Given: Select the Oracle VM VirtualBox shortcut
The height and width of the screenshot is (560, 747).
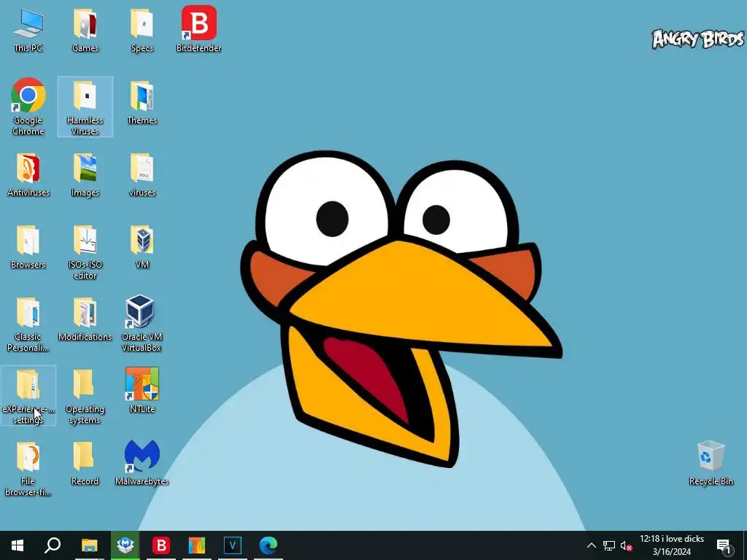Looking at the screenshot, I should pyautogui.click(x=142, y=324).
